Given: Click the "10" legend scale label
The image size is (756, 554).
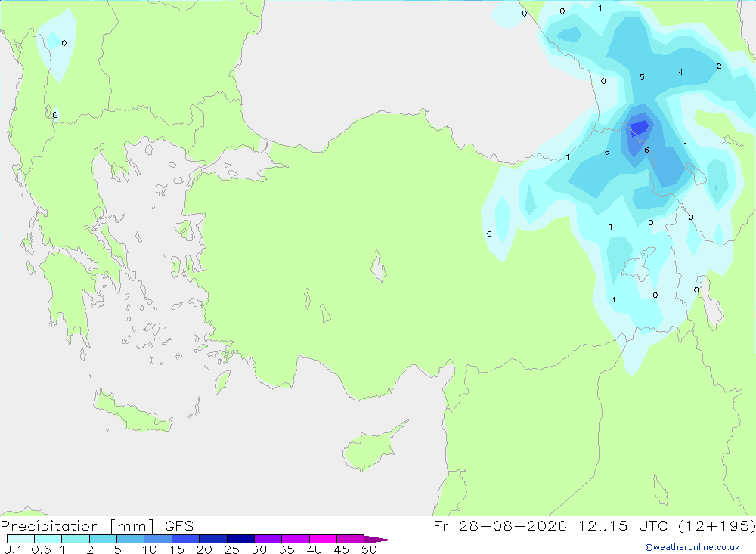Looking at the screenshot, I should coord(150,549).
